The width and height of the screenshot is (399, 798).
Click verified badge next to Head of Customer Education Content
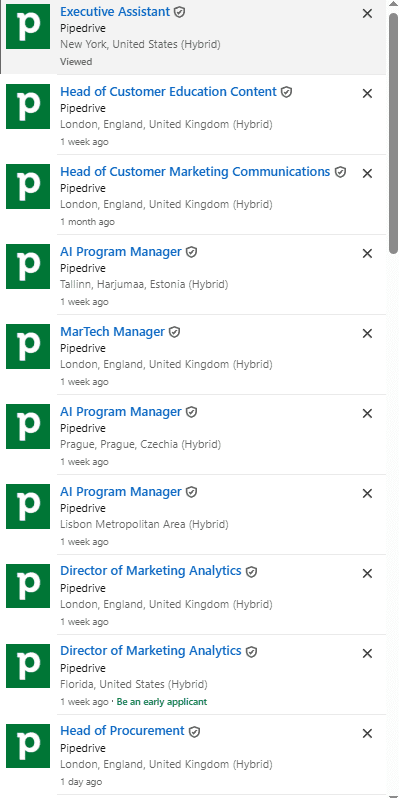[x=287, y=92]
